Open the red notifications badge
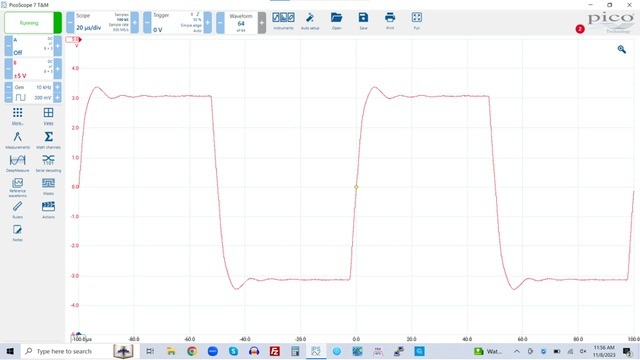 580,29
